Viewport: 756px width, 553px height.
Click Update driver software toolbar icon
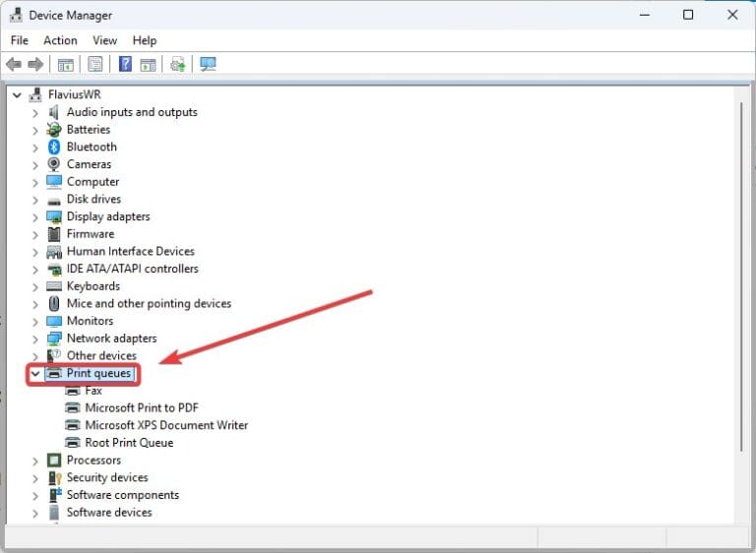point(178,64)
